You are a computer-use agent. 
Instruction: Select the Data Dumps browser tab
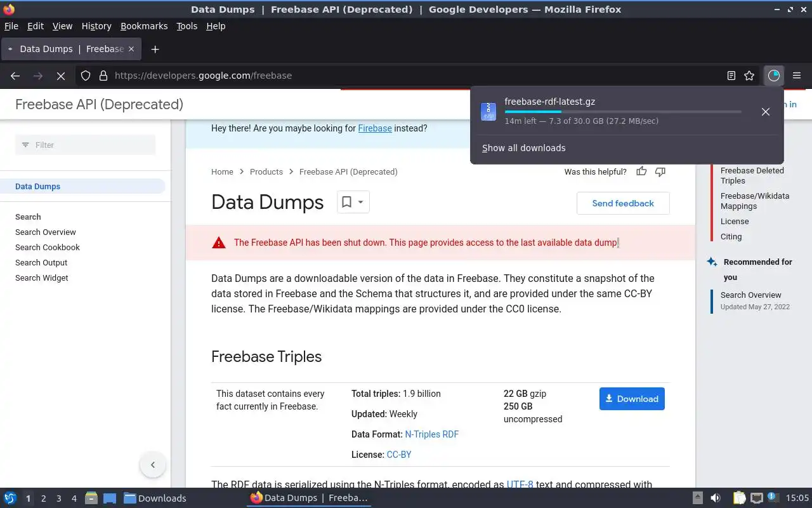[x=70, y=49]
